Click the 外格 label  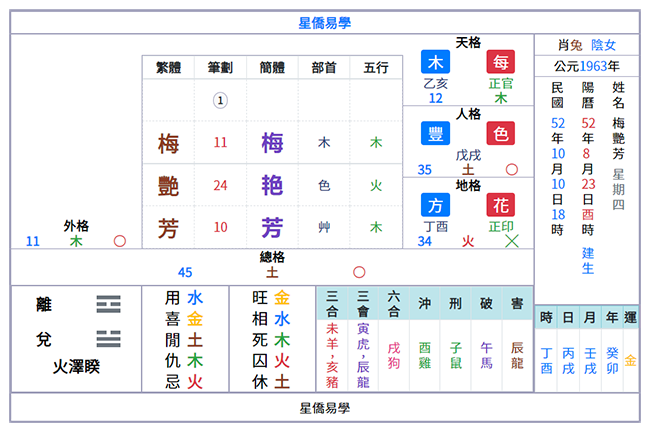click(x=76, y=226)
